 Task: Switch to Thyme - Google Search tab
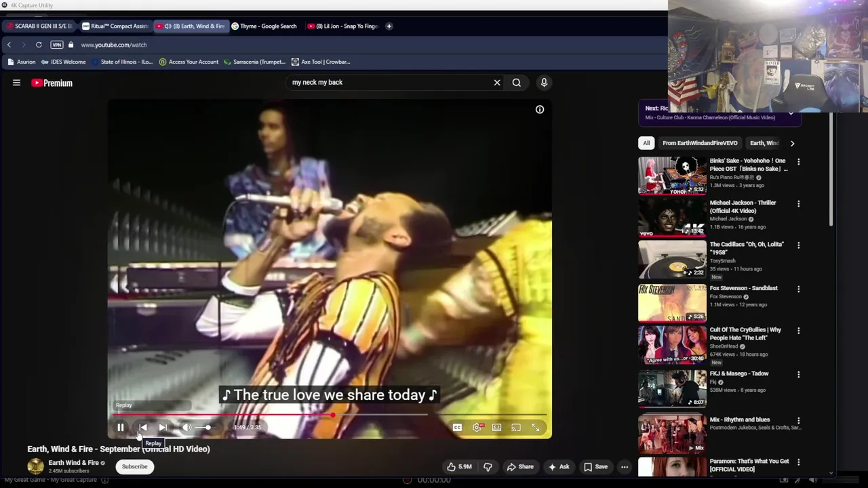click(x=264, y=26)
